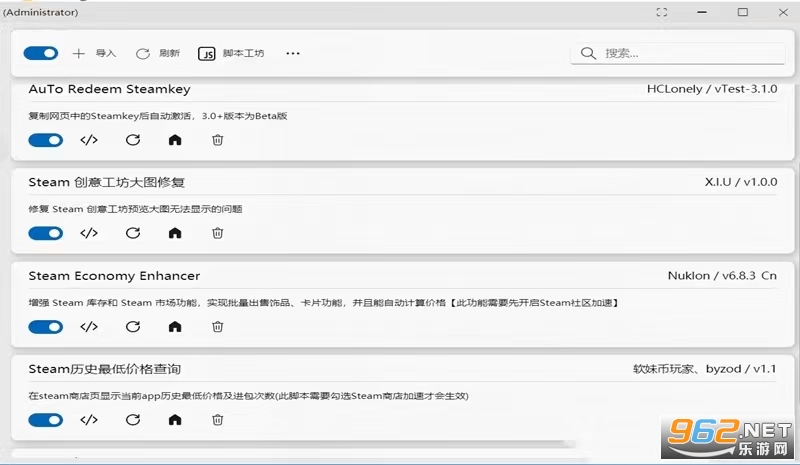The width and height of the screenshot is (800, 465).
Task: Click version text X.I.U / v1.0.0
Action: 741,182
